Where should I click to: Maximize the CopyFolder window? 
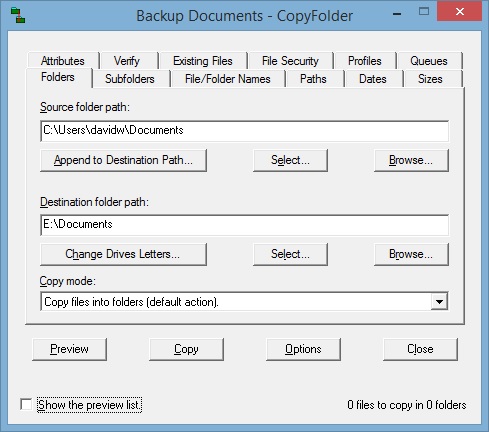(x=424, y=12)
